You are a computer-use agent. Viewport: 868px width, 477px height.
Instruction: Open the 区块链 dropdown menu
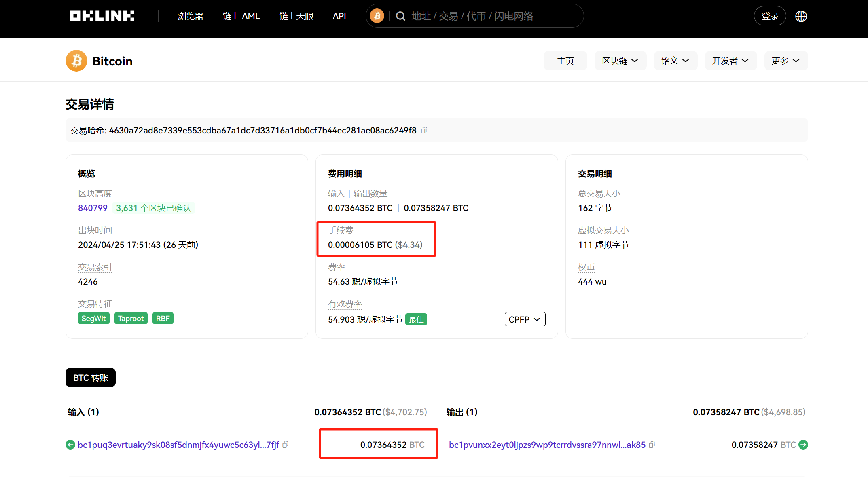point(620,61)
